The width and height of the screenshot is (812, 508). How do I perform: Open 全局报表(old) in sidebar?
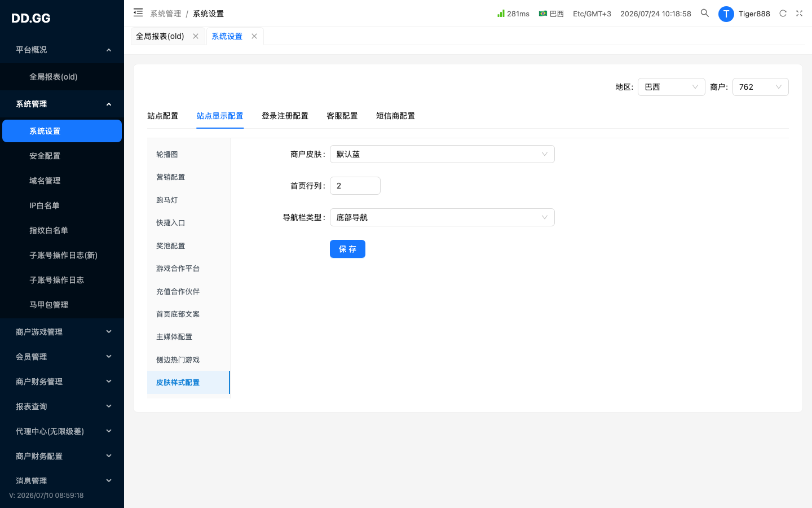click(62, 77)
